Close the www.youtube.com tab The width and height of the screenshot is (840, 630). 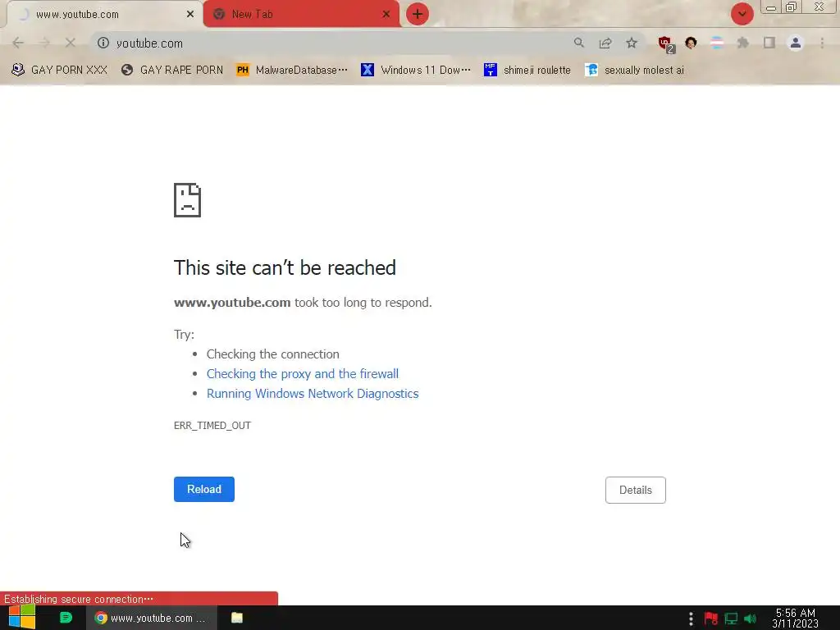pyautogui.click(x=190, y=15)
